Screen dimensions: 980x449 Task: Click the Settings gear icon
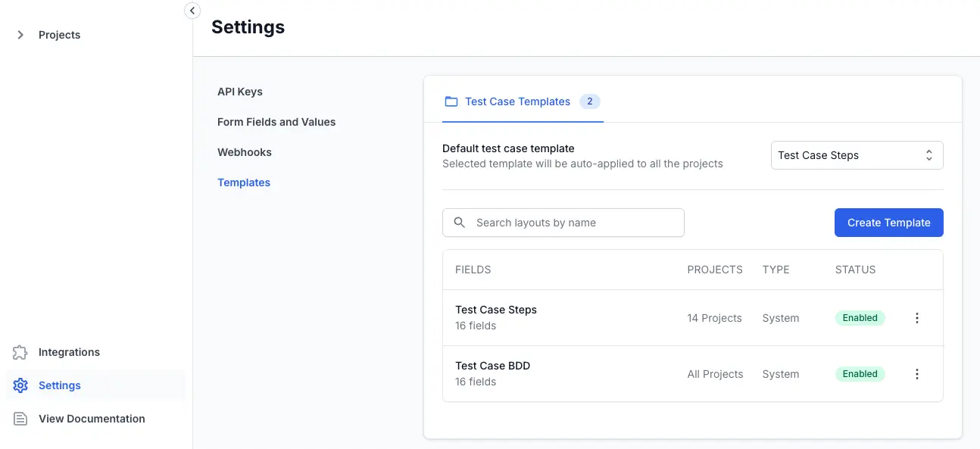(20, 385)
